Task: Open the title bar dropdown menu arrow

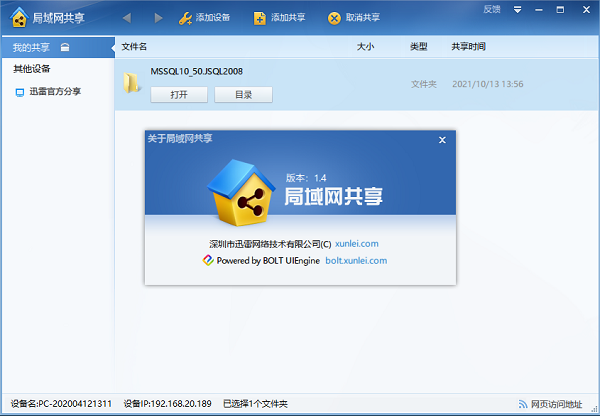Action: 517,9
